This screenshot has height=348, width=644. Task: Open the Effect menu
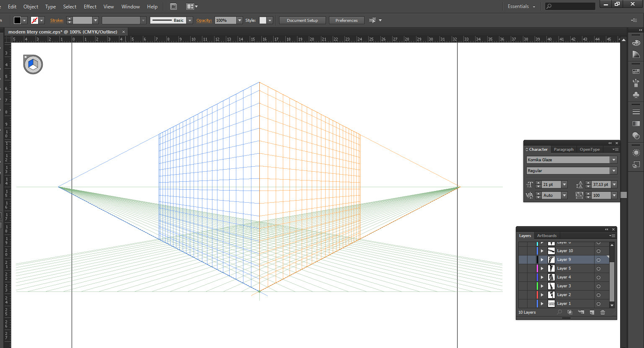[90, 7]
